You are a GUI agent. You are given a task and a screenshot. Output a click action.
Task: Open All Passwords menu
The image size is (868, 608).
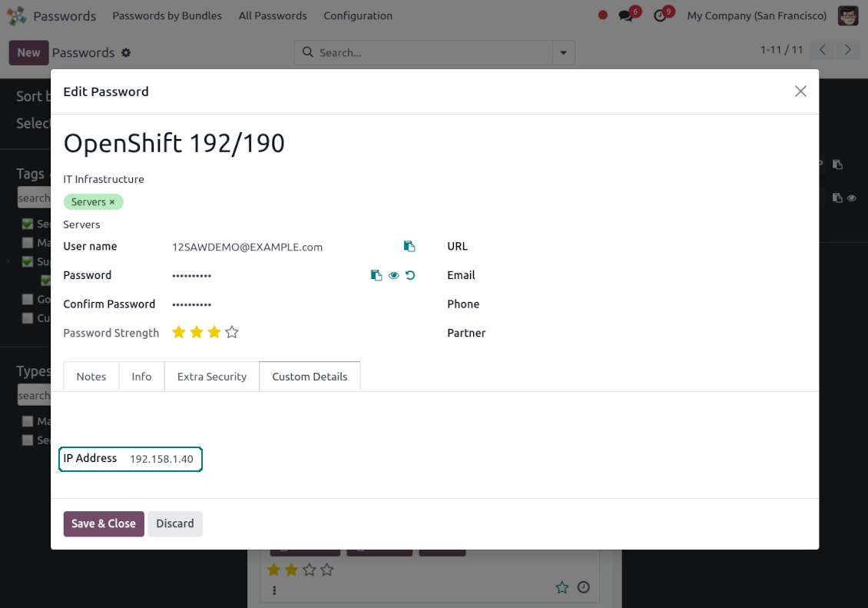[273, 16]
